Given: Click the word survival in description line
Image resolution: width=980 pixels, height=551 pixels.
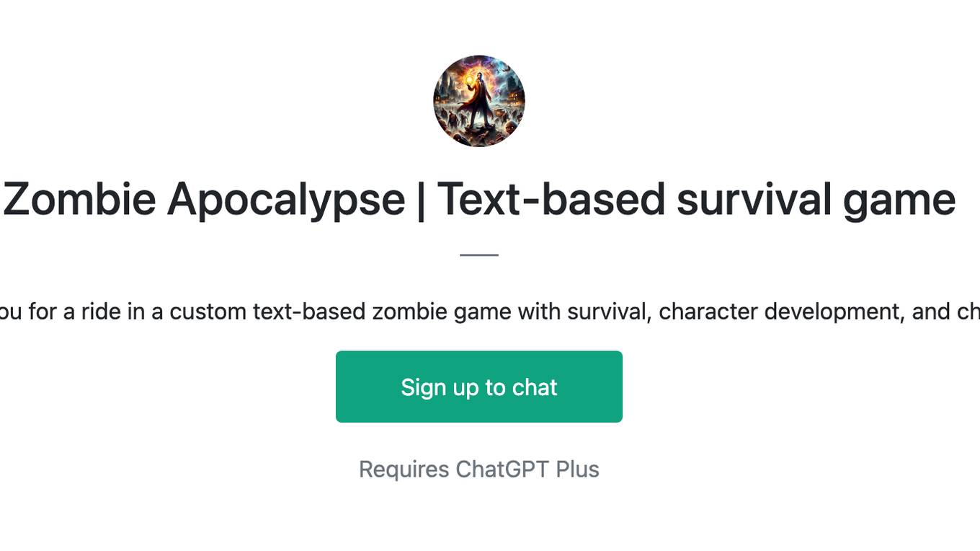Looking at the screenshot, I should tap(607, 312).
